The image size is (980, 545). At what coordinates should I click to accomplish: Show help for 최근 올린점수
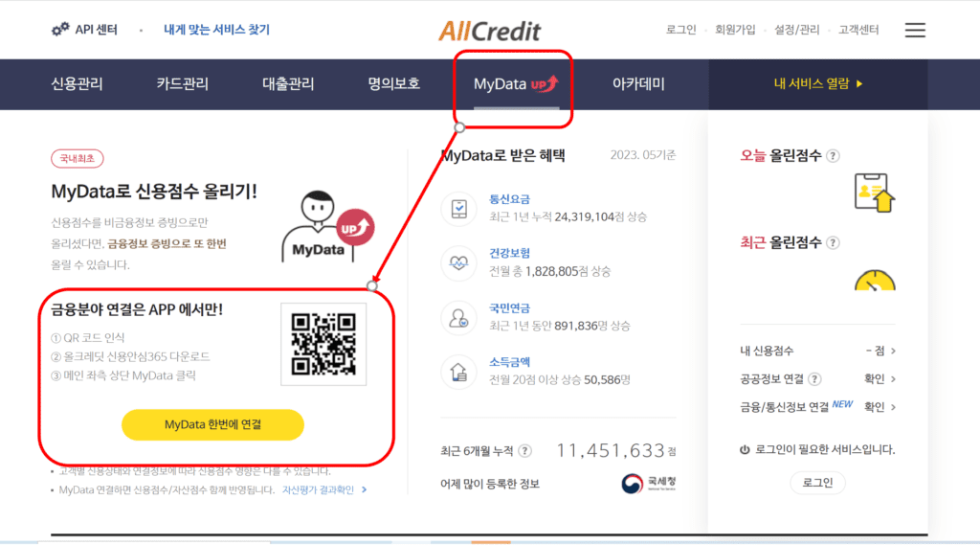[x=833, y=242]
